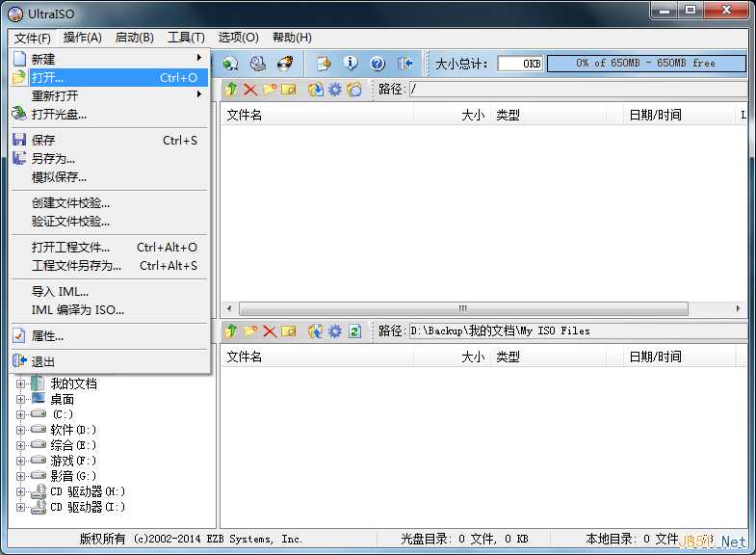The image size is (756, 555).
Task: Open the 操作(A) menu
Action: tap(83, 38)
